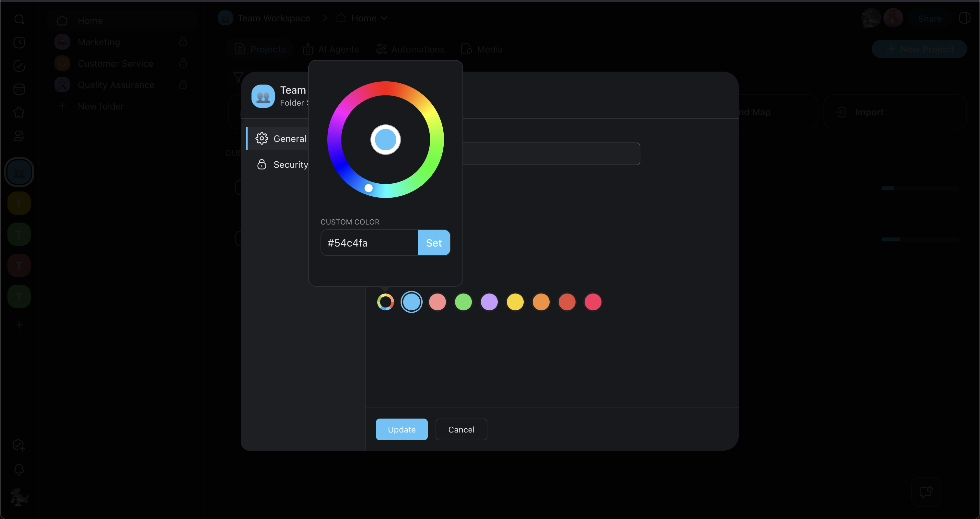Toggle the right side panel icon
This screenshot has width=980, height=519.
click(x=964, y=18)
